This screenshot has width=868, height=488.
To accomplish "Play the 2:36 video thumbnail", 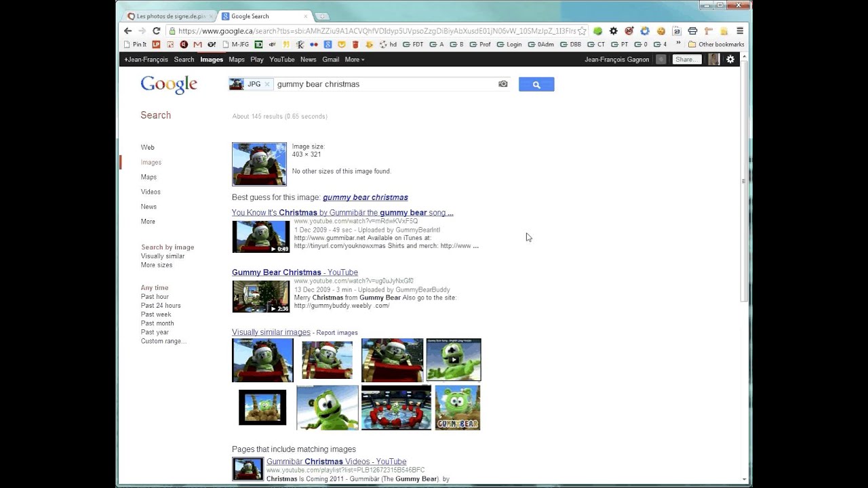I will [261, 296].
